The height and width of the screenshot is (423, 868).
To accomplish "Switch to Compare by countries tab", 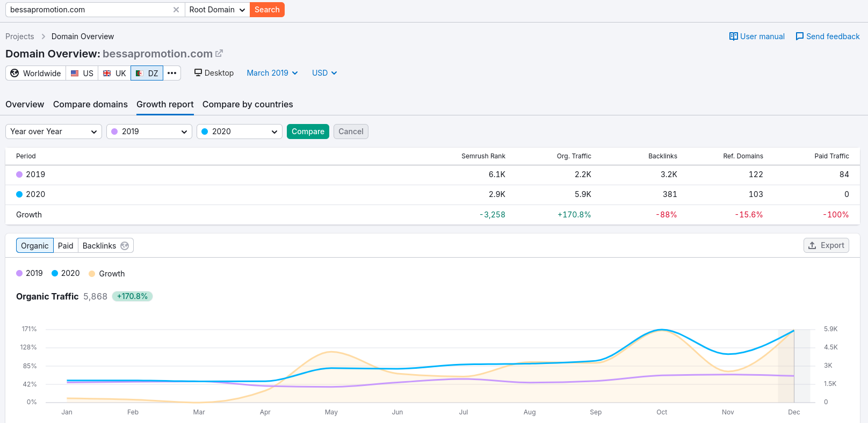I will pos(248,104).
